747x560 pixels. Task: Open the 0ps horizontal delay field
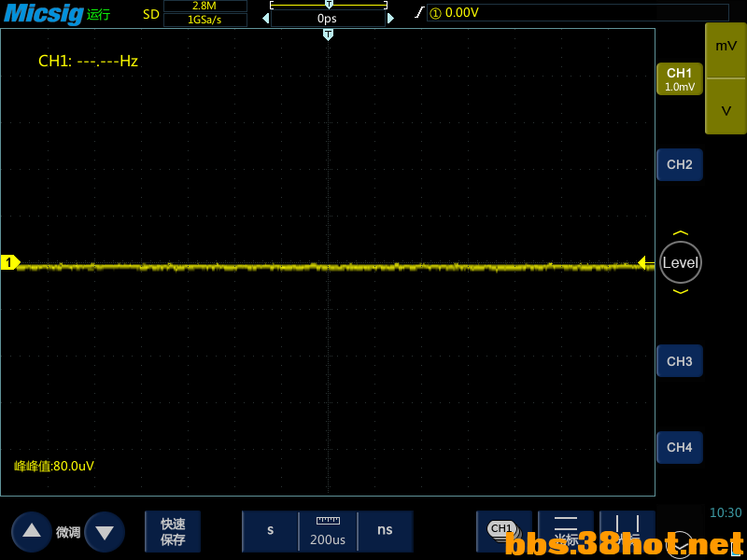(x=328, y=19)
